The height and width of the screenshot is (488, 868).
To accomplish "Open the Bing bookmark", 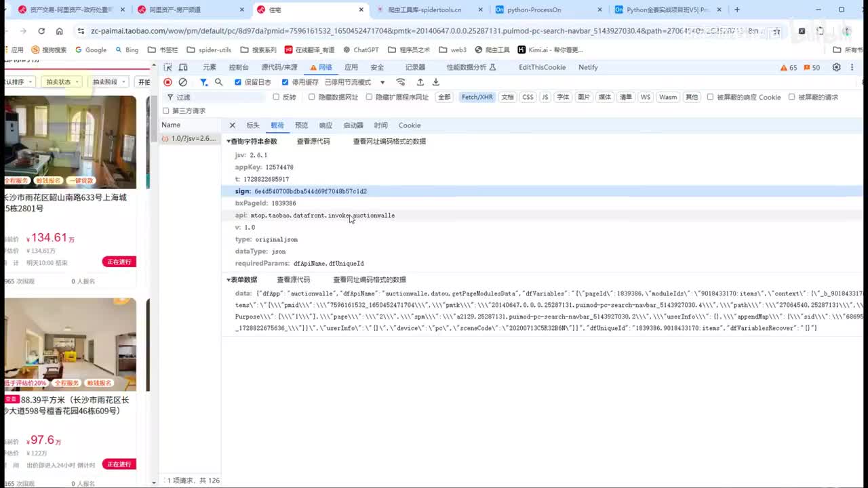I will click(127, 49).
